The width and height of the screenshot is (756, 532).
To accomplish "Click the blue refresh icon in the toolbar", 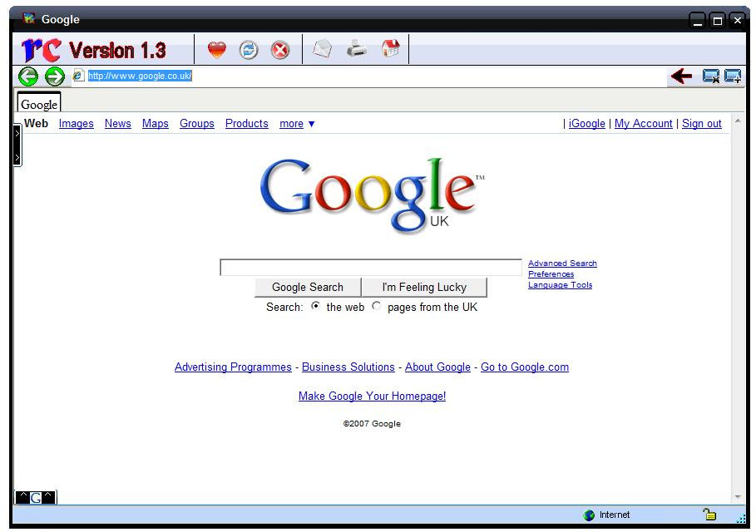I will [x=249, y=50].
